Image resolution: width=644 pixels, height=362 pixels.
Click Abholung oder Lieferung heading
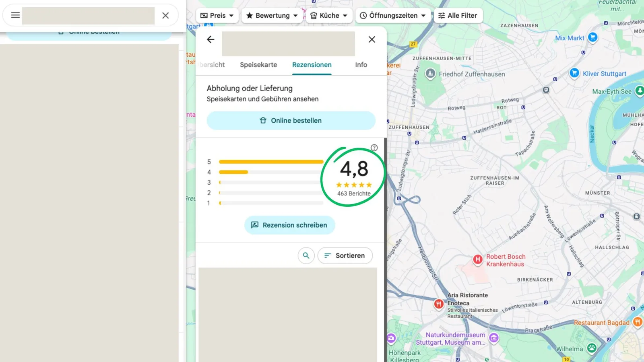pyautogui.click(x=250, y=88)
